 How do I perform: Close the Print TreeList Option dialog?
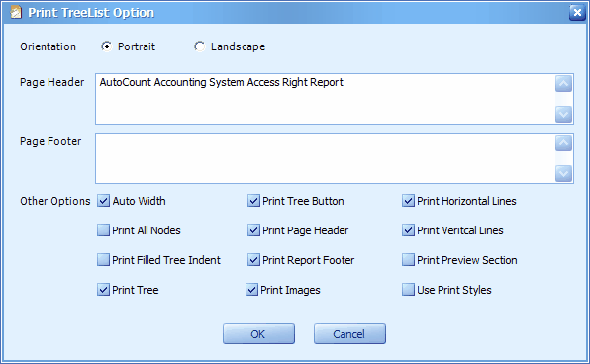tap(577, 13)
